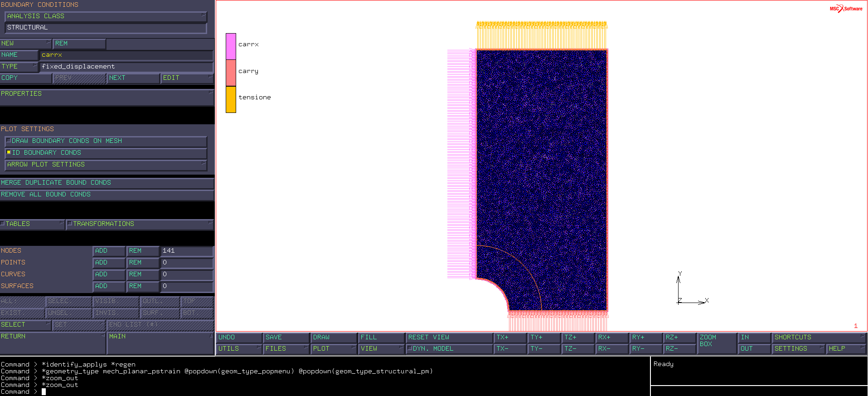
Task: Click zoom IN button
Action: coord(755,337)
